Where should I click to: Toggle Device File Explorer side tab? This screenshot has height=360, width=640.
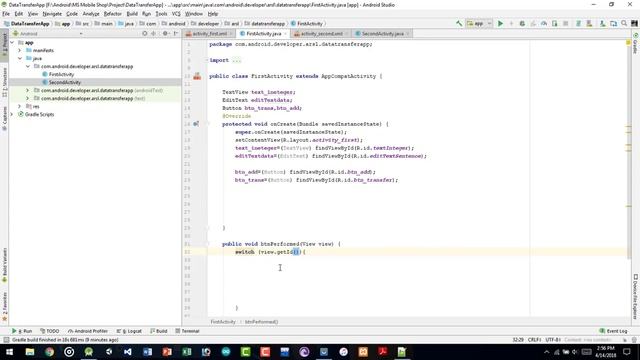pyautogui.click(x=635, y=297)
